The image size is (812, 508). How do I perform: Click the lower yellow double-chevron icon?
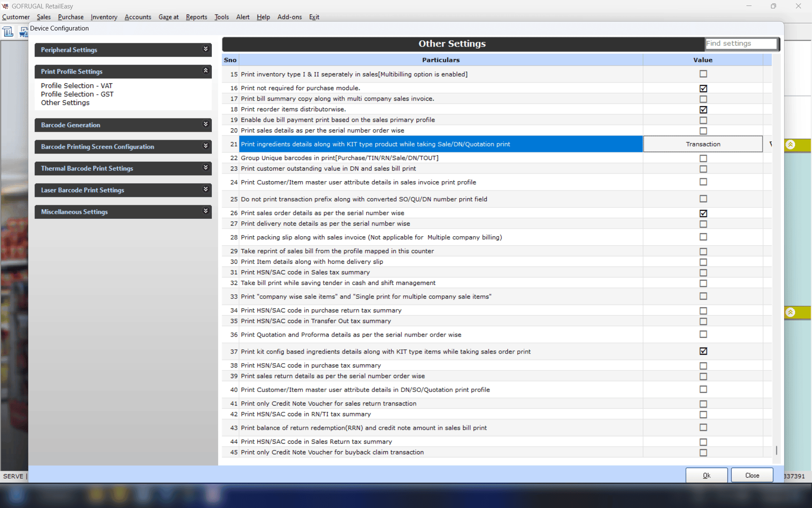point(790,312)
